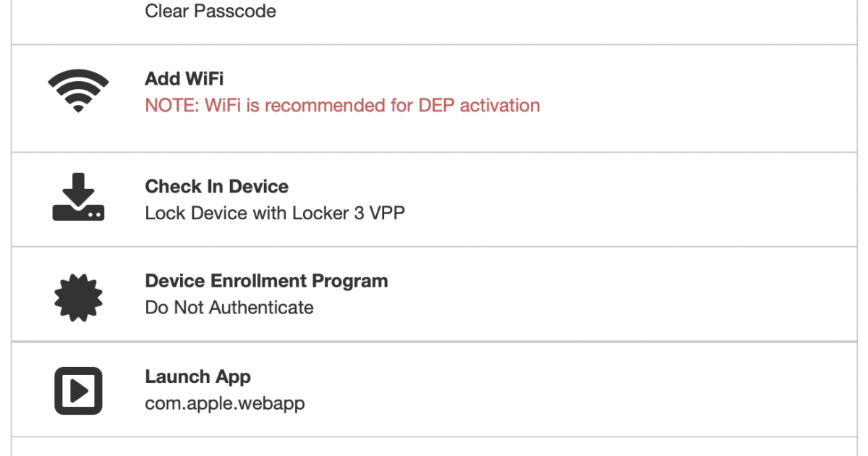Click the play button inside the square icon
The width and height of the screenshot is (868, 456).
tap(78, 389)
